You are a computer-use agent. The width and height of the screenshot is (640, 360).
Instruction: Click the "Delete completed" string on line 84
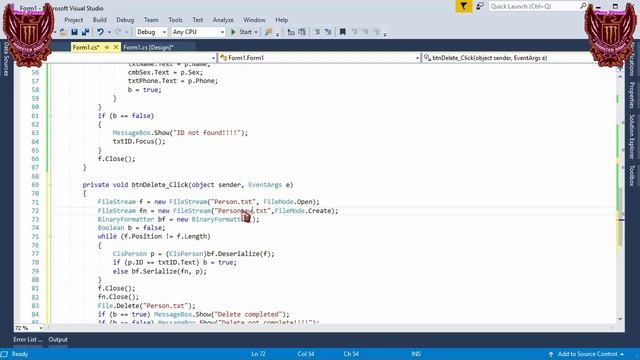[x=248, y=314]
